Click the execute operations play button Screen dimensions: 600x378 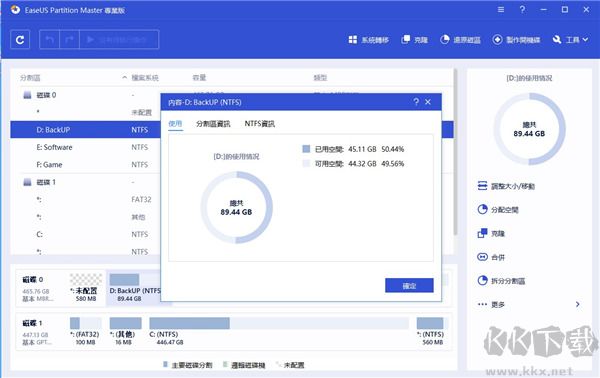(x=119, y=39)
